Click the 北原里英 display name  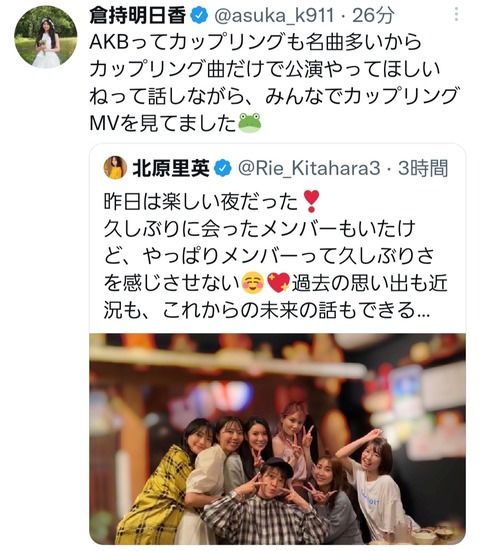171,168
